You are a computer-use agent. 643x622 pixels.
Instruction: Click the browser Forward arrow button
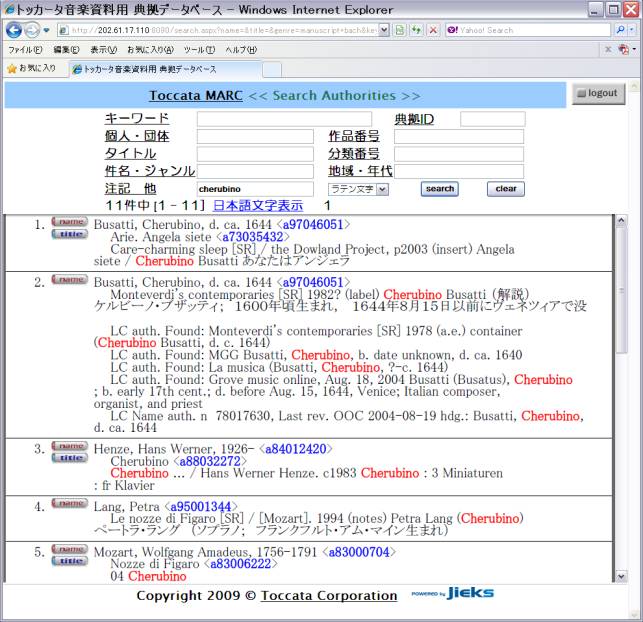(x=32, y=30)
